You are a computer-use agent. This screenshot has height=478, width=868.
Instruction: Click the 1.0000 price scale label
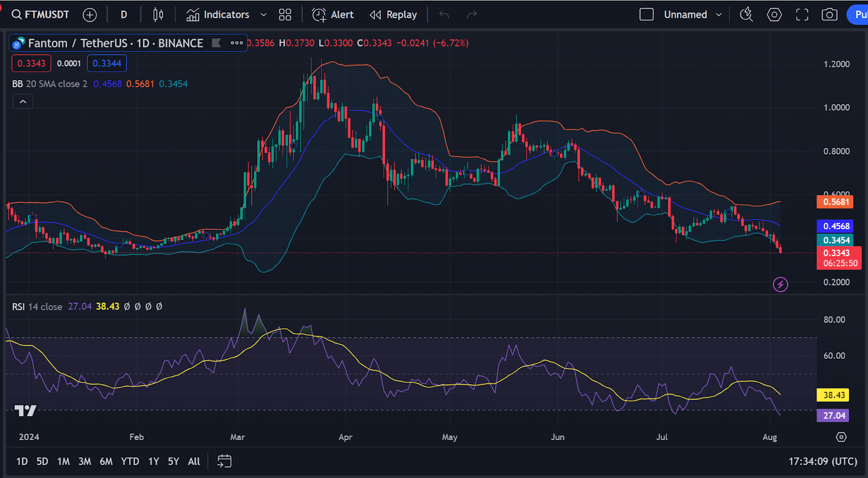tap(837, 107)
